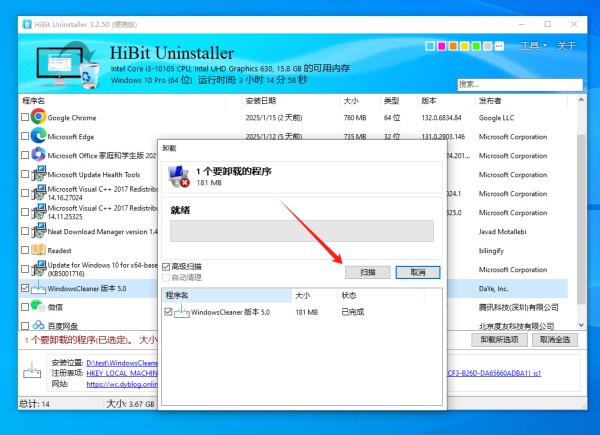Tick the Google Chrome checkbox
This screenshot has width=600, height=435.
pyautogui.click(x=25, y=117)
